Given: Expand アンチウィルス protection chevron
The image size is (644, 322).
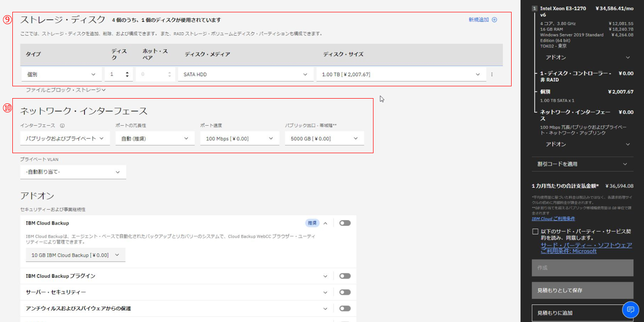Looking at the screenshot, I should [x=326, y=309].
